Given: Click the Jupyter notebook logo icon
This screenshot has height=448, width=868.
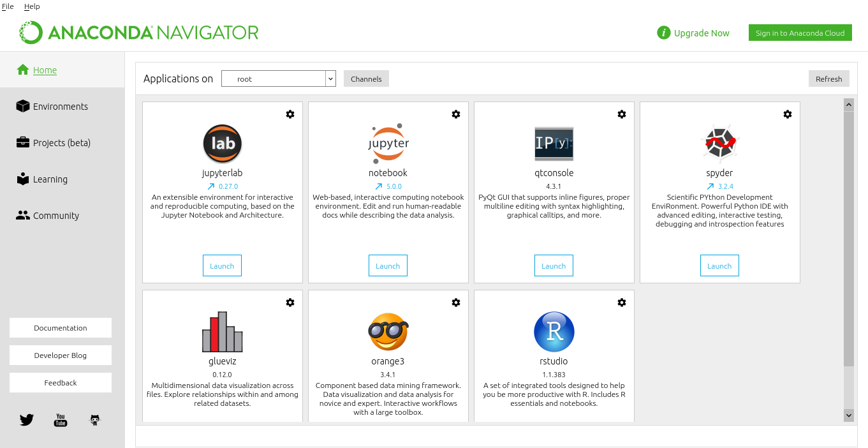Looking at the screenshot, I should pos(388,144).
